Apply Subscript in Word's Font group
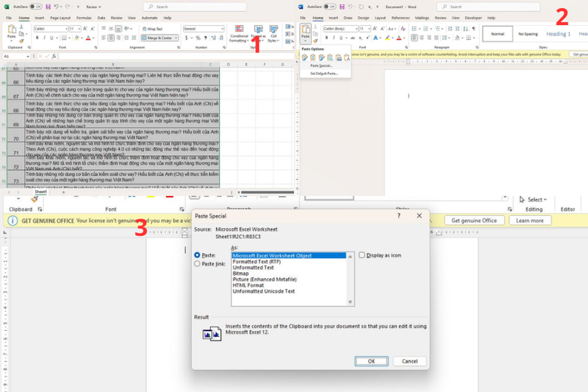Image resolution: width=588 pixels, height=392 pixels. pyautogui.click(x=360, y=38)
